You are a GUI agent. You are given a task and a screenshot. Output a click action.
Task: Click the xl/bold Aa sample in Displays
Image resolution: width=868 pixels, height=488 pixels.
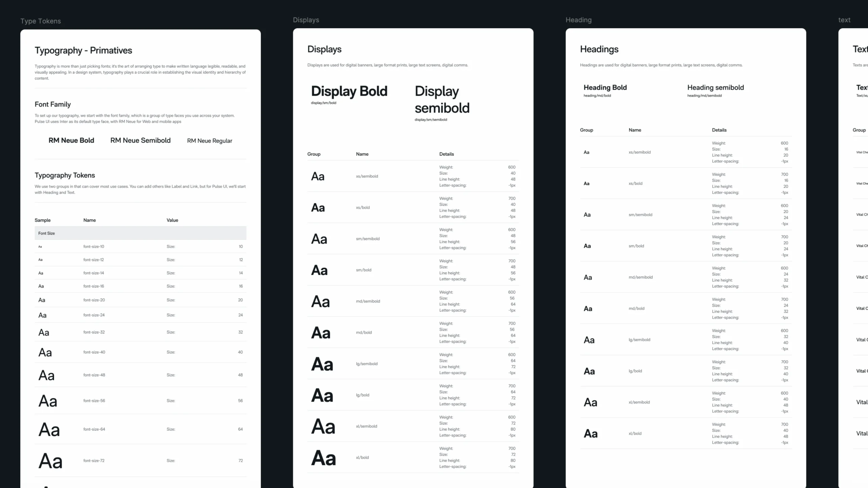[x=323, y=458]
